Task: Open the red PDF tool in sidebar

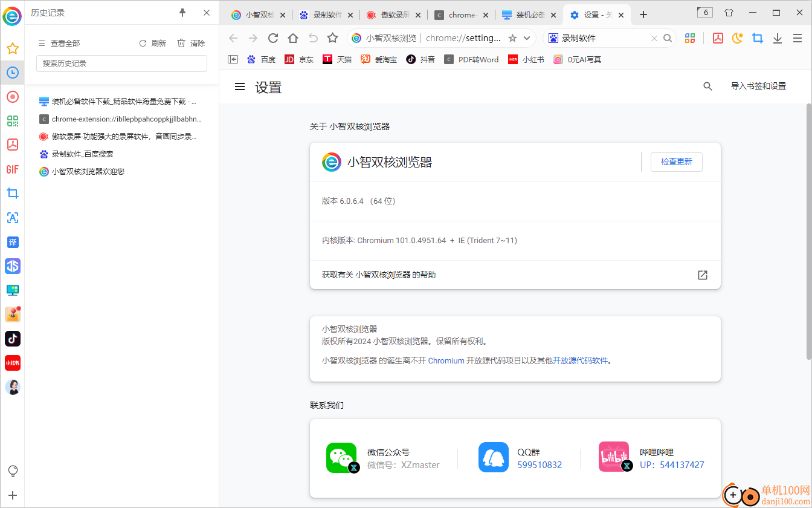Action: coord(12,145)
